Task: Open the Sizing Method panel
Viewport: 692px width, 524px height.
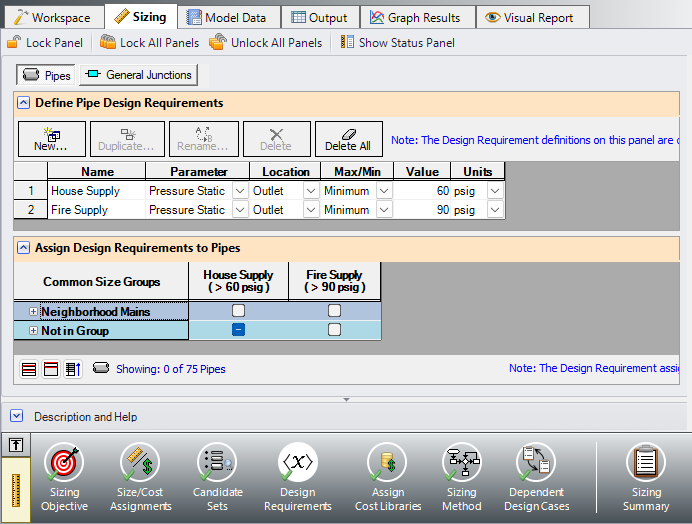Action: (x=461, y=478)
